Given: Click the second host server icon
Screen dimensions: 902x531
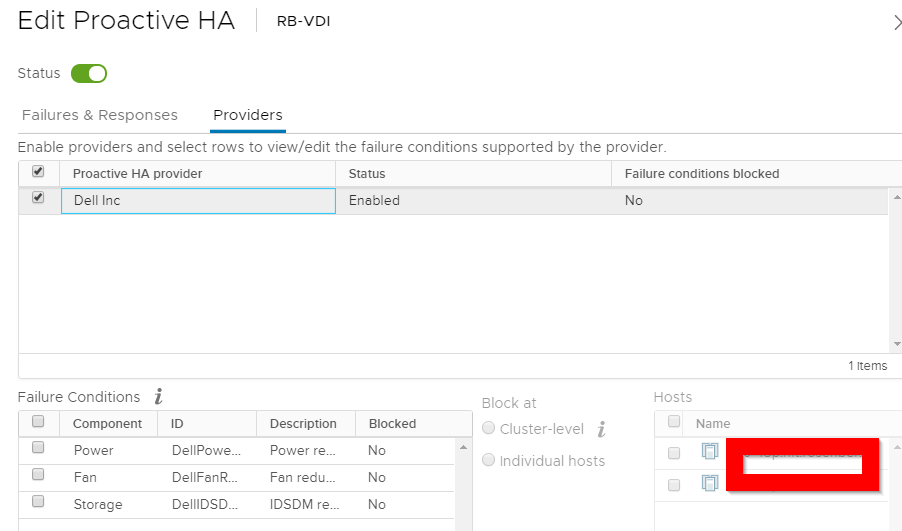Looking at the screenshot, I should (710, 483).
